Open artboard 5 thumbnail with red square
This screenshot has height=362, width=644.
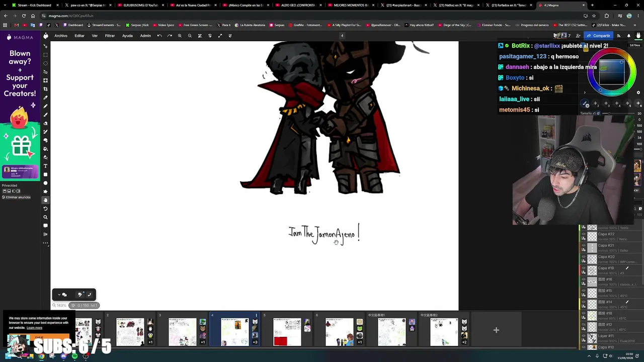[x=287, y=332]
